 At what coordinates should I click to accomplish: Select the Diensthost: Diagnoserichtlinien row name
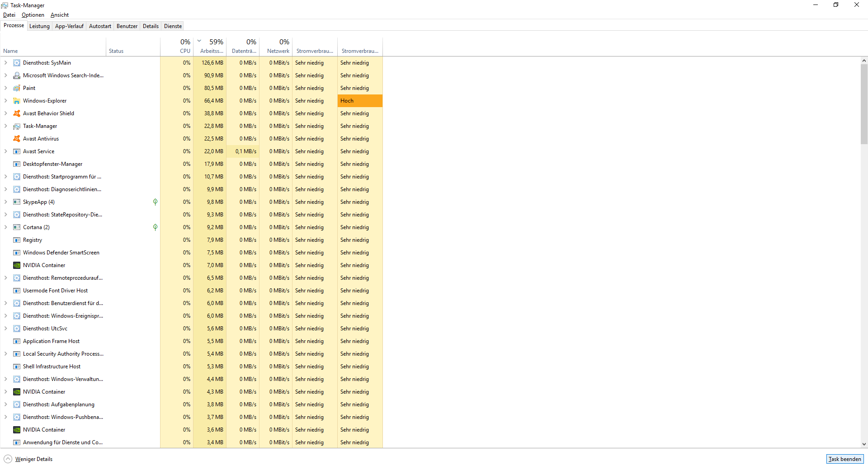coord(62,189)
